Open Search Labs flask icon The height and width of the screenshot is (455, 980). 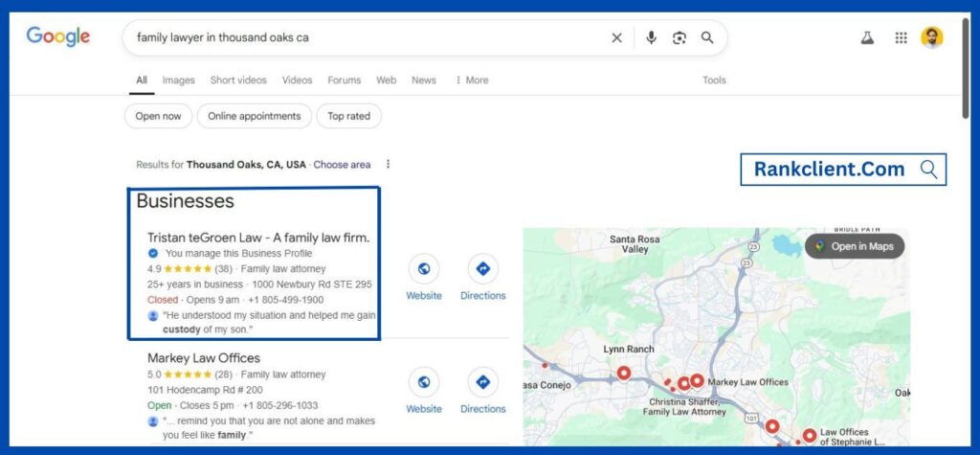[x=867, y=37]
